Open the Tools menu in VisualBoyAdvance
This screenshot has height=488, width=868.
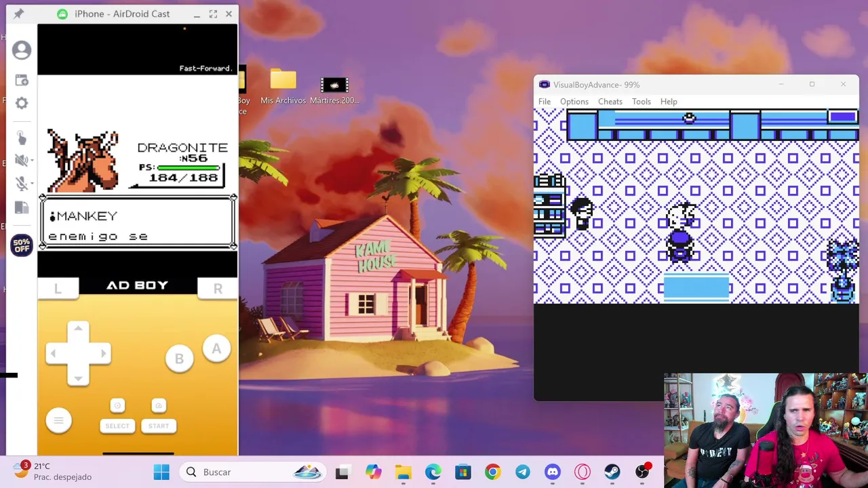641,102
